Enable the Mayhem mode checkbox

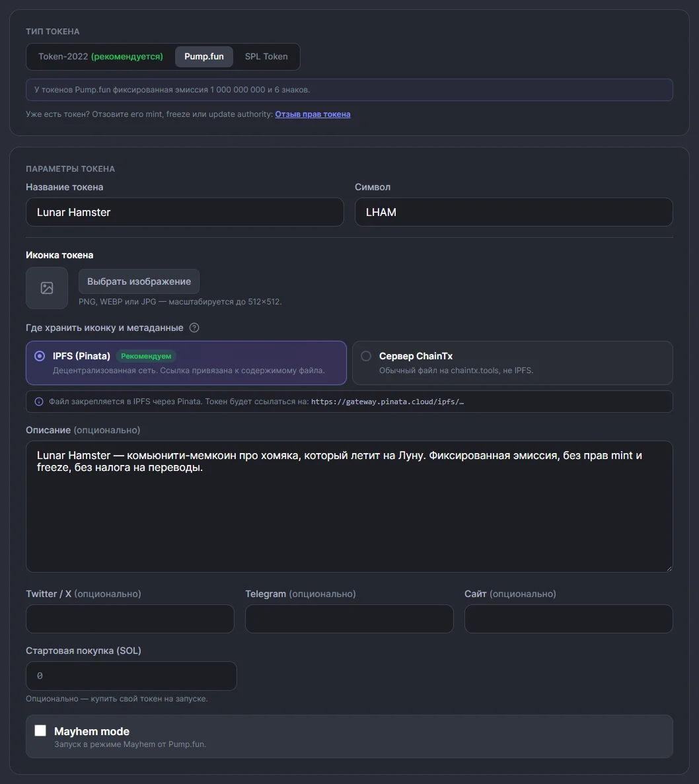[40, 731]
